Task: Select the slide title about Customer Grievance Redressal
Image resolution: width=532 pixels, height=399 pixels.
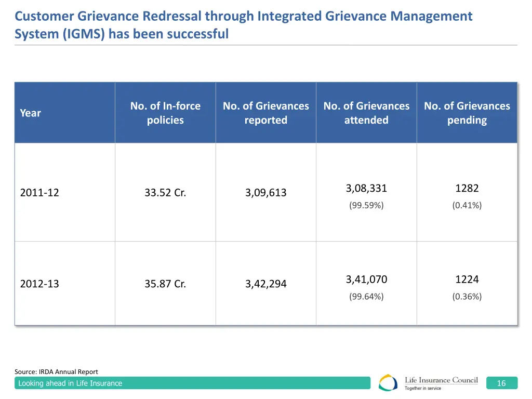Action: coord(244,24)
